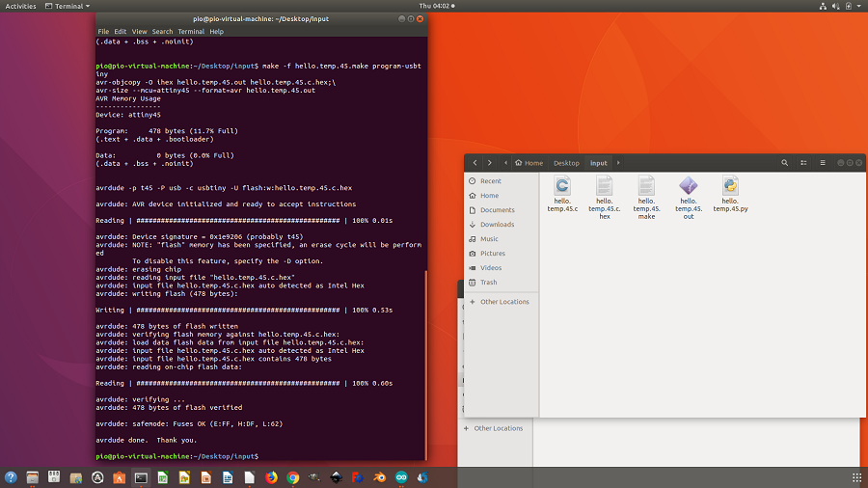Select the hello.temp.45.out file
Viewport: 868px width, 488px height.
[x=688, y=198]
